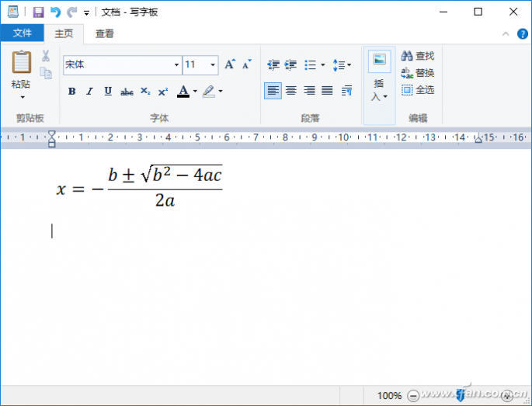Open the line spacing dropdown
Viewport: 532px width, 406px height.
tap(342, 64)
